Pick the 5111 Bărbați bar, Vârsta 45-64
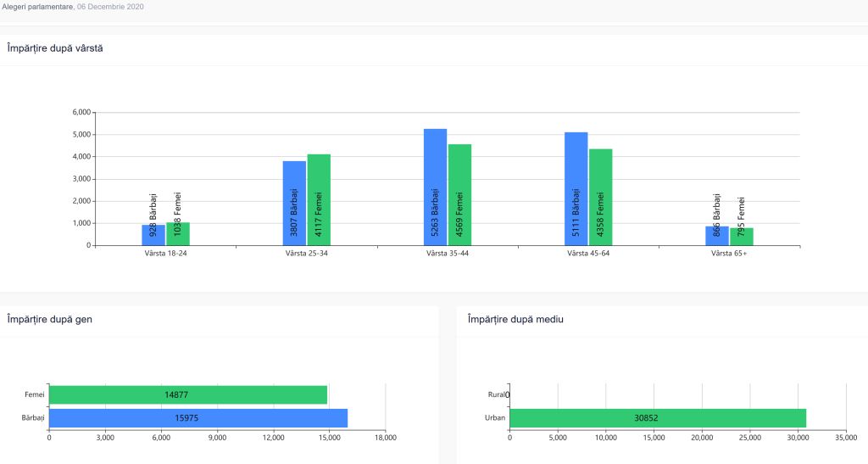The height and width of the screenshot is (464, 868). 576,189
